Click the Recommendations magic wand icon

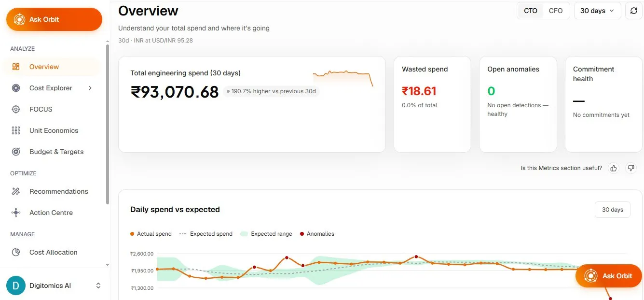(x=16, y=191)
